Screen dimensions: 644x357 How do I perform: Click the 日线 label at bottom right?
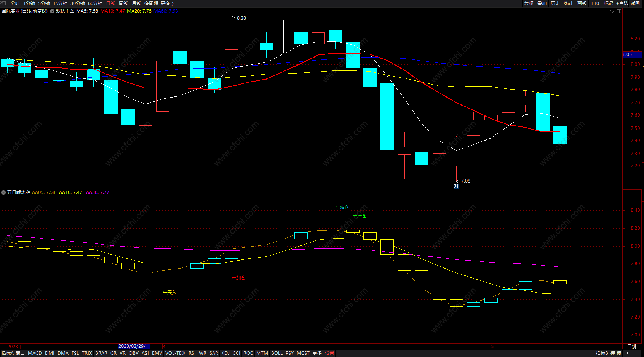tap(632, 346)
